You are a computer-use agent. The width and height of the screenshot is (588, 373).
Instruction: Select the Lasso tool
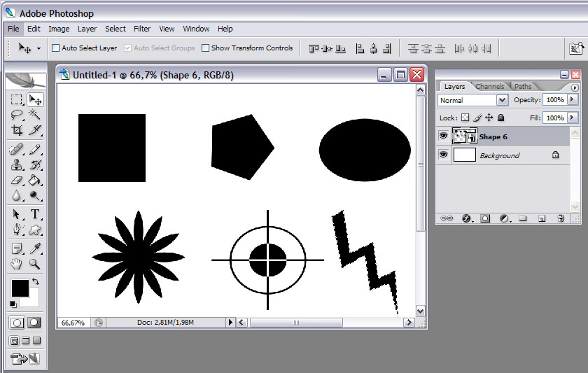point(16,114)
